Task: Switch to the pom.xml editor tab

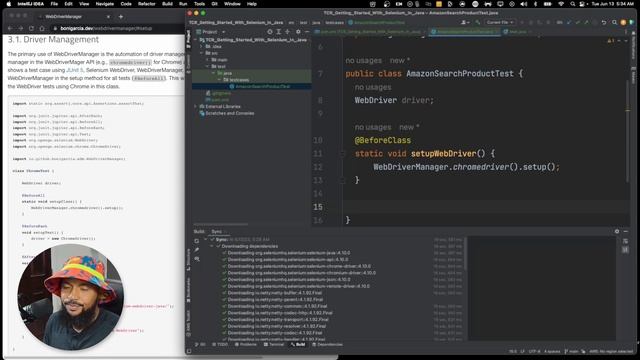Action: click(369, 31)
